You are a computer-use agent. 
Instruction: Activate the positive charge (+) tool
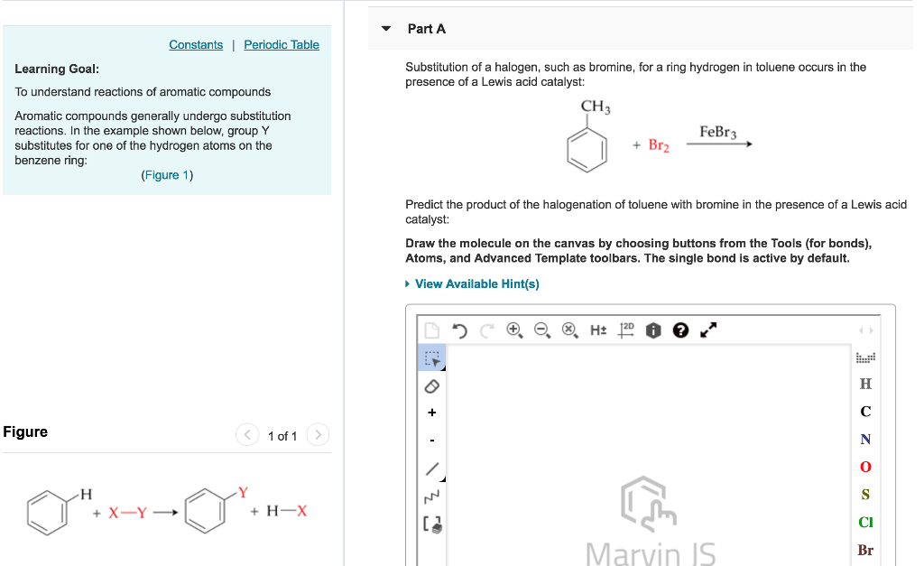click(x=431, y=412)
